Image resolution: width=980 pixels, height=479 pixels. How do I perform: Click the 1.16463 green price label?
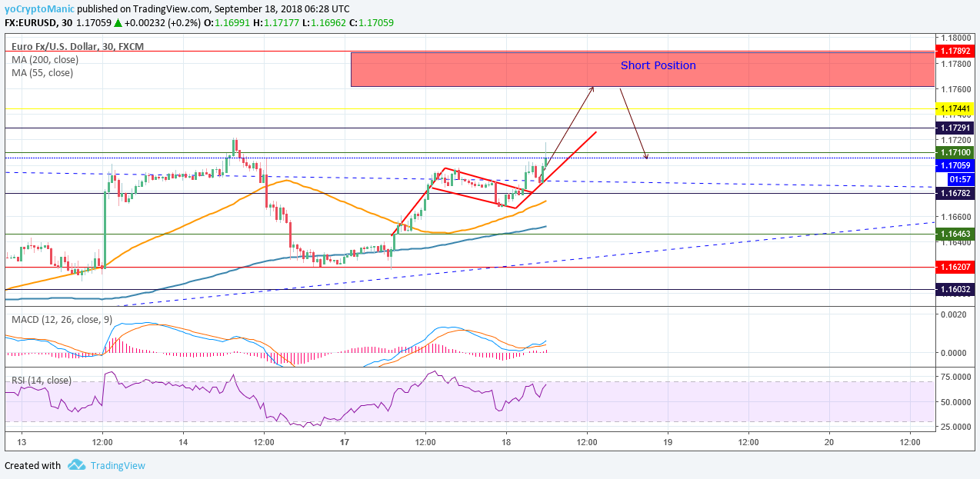pyautogui.click(x=954, y=233)
